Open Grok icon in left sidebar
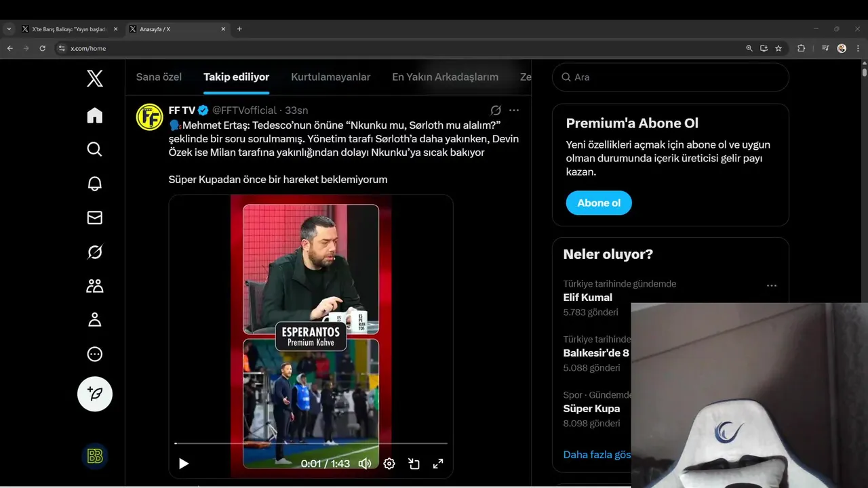Viewport: 868px width, 488px height. click(x=95, y=251)
